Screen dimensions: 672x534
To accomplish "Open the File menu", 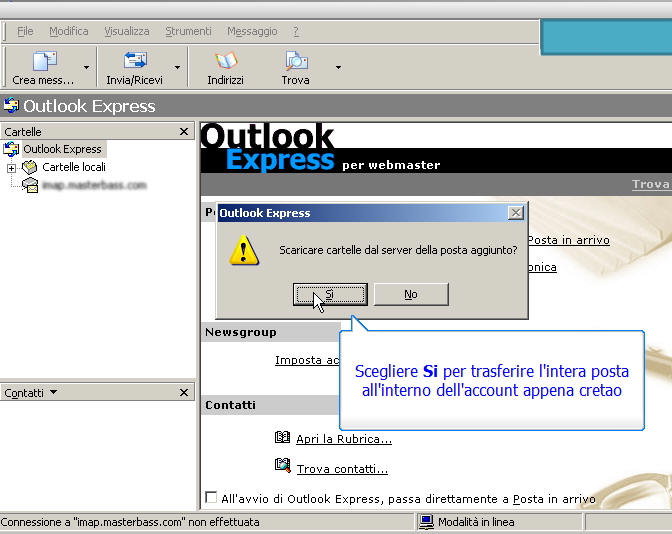I will coord(25,31).
